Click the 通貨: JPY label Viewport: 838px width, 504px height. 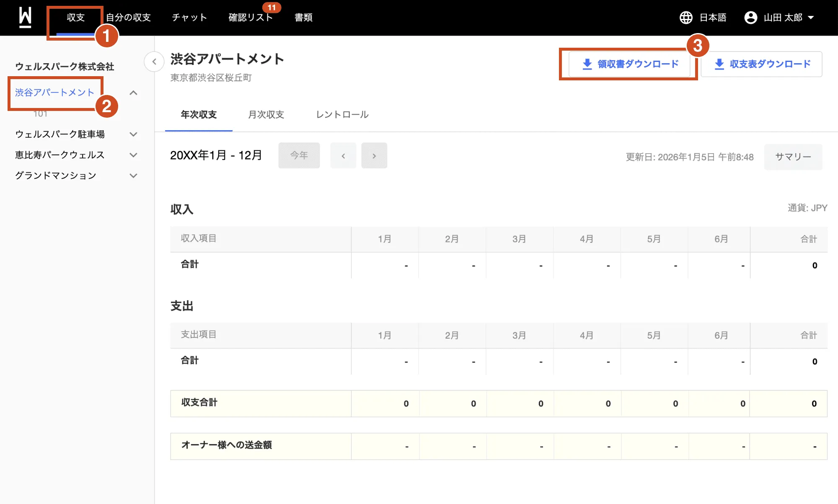(x=807, y=208)
